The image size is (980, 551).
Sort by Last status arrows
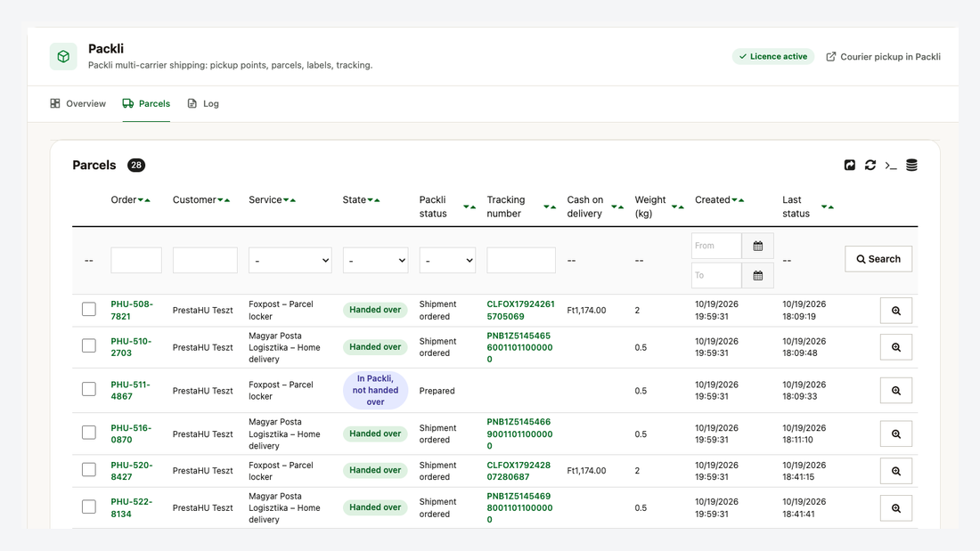click(x=828, y=207)
